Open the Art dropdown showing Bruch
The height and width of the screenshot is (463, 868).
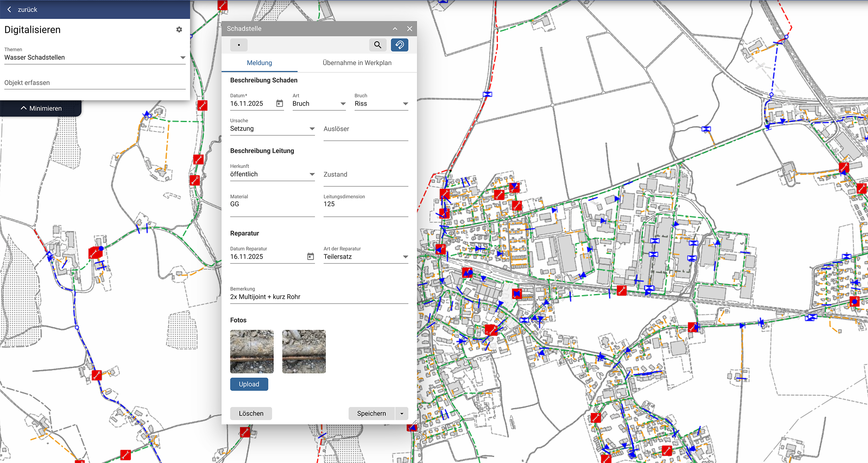pyautogui.click(x=343, y=104)
